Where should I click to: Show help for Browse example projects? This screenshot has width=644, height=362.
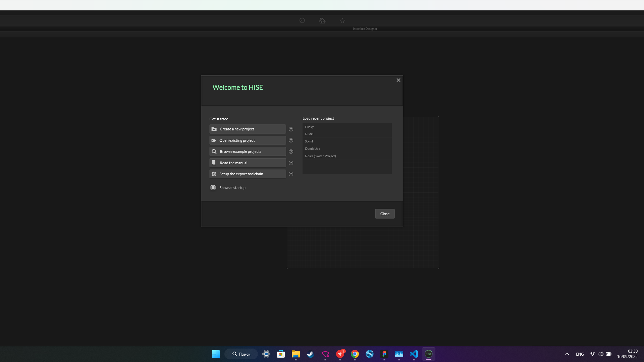pos(291,152)
